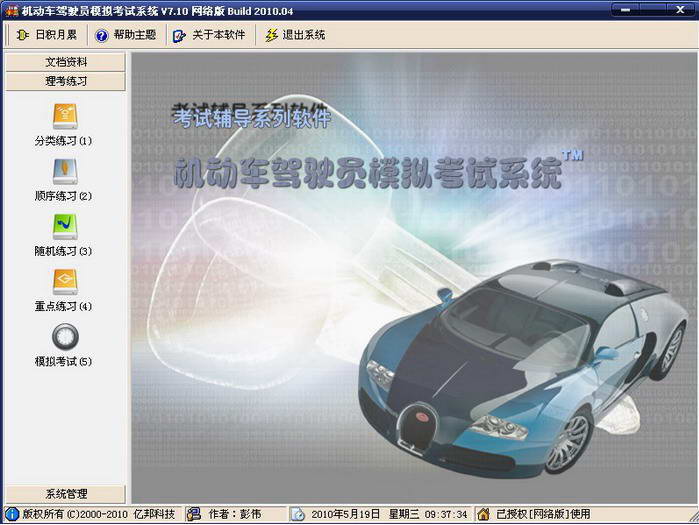Expand the 系统管理 sidebar section
The image size is (699, 525).
[66, 493]
